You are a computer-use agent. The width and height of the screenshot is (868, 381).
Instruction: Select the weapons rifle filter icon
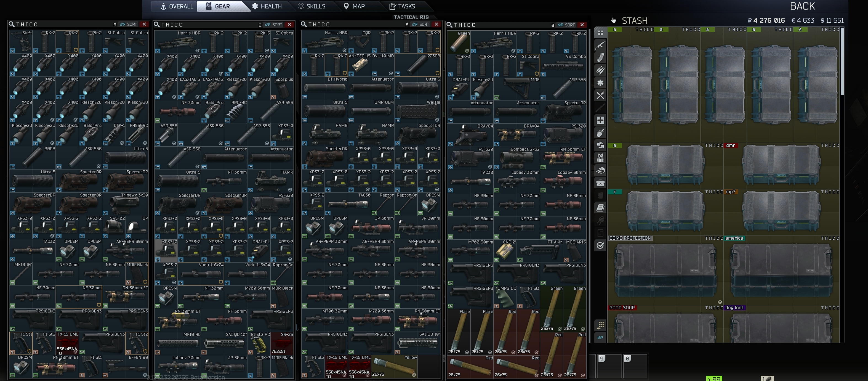click(x=600, y=45)
